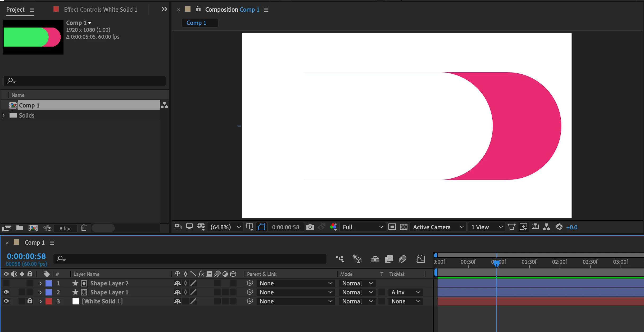Hide the Shape Layer 1 eye toggle
This screenshot has width=644, height=332.
6,292
